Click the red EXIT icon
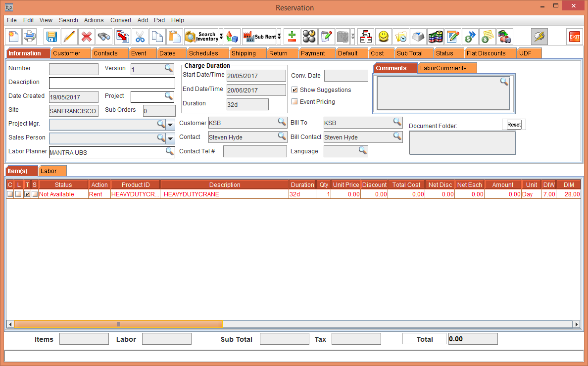The height and width of the screenshot is (366, 588). (x=574, y=37)
